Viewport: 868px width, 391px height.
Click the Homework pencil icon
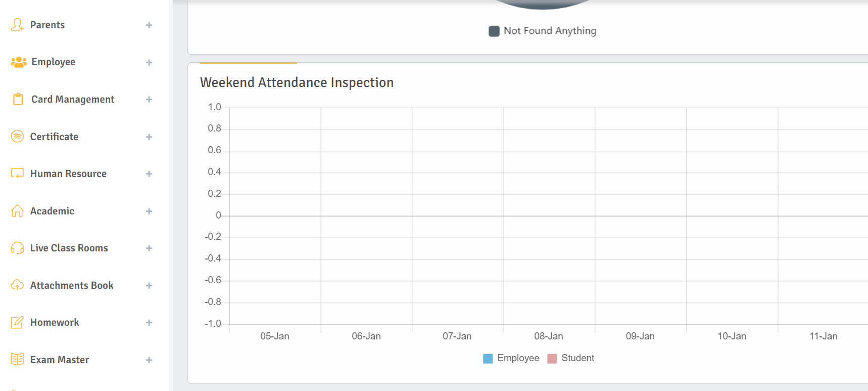17,322
